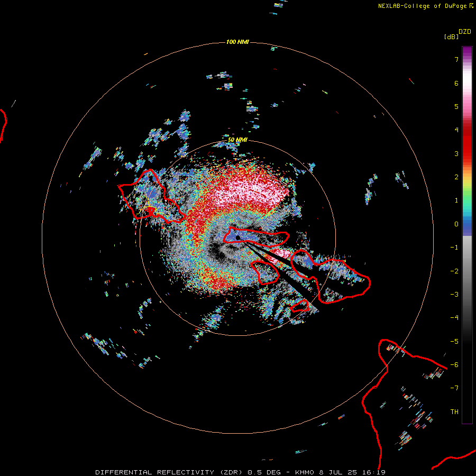Click the 3 value on the color scale
This screenshot has width=476, height=476.
456,153
